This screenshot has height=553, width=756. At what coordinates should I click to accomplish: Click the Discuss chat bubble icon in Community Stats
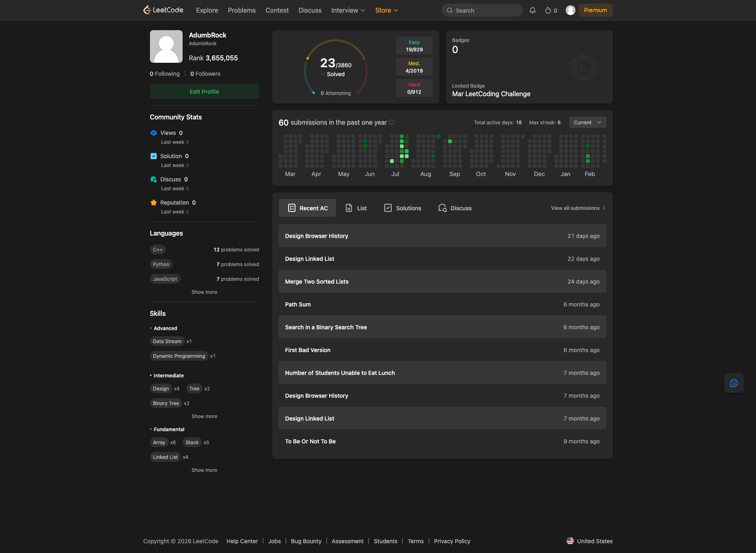pyautogui.click(x=154, y=179)
